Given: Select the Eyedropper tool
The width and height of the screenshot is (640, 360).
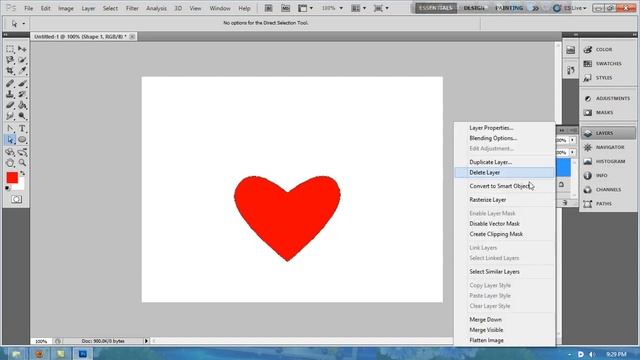Looking at the screenshot, I should [x=22, y=71].
